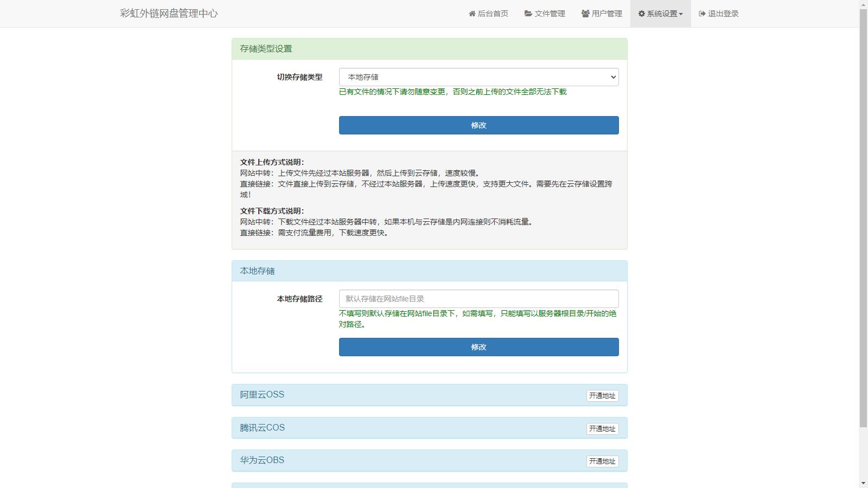This screenshot has width=868, height=488.
Task: Click the page scrollbar thumb
Action: click(863, 217)
